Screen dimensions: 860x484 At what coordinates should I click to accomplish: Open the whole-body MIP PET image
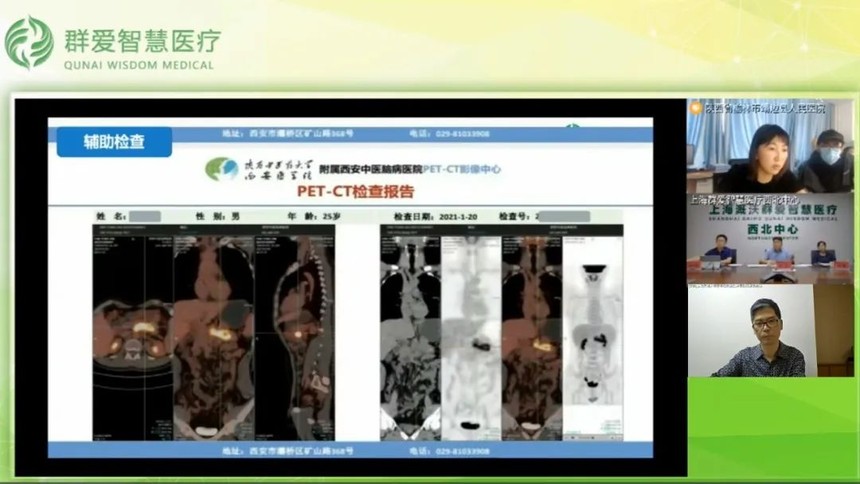tap(593, 337)
